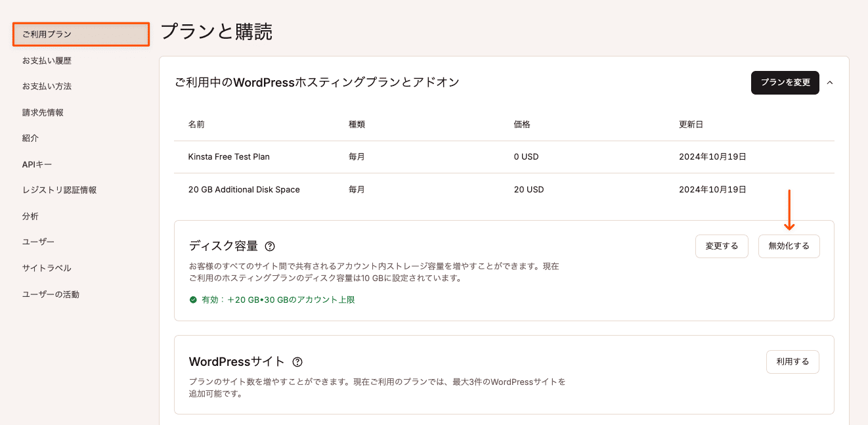Click the 有効：+20 GB account limit status text
The height and width of the screenshot is (425, 868).
click(x=278, y=300)
